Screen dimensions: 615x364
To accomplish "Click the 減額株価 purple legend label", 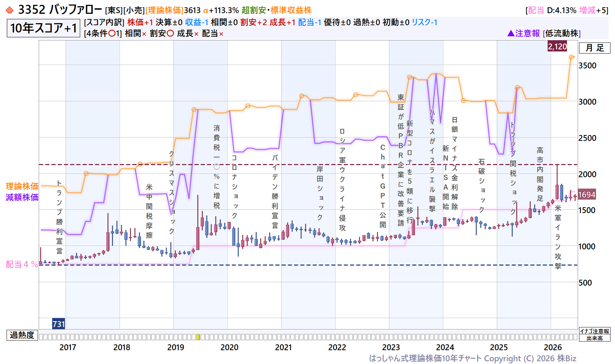I will click(22, 198).
